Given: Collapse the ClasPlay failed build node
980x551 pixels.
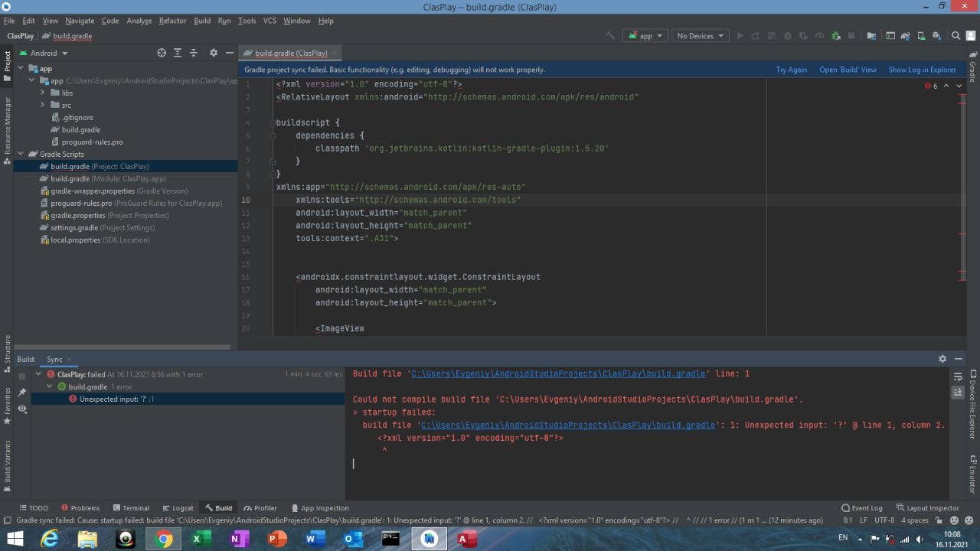Looking at the screenshot, I should point(38,374).
